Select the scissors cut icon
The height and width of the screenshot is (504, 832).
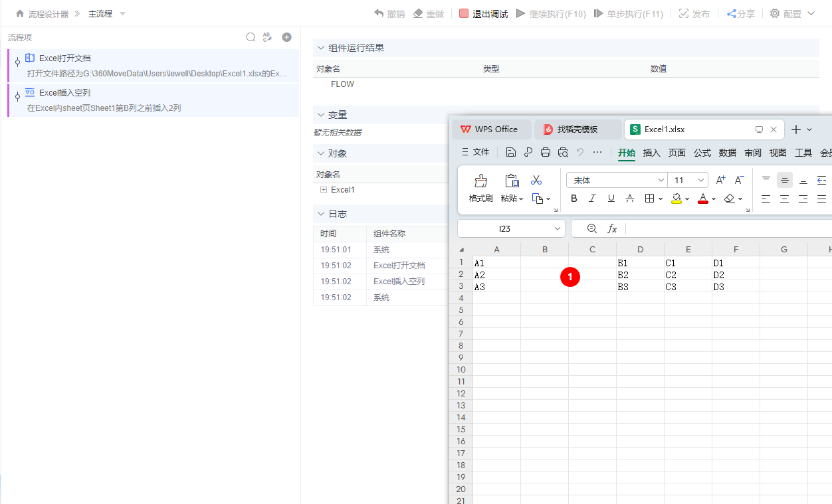[536, 180]
